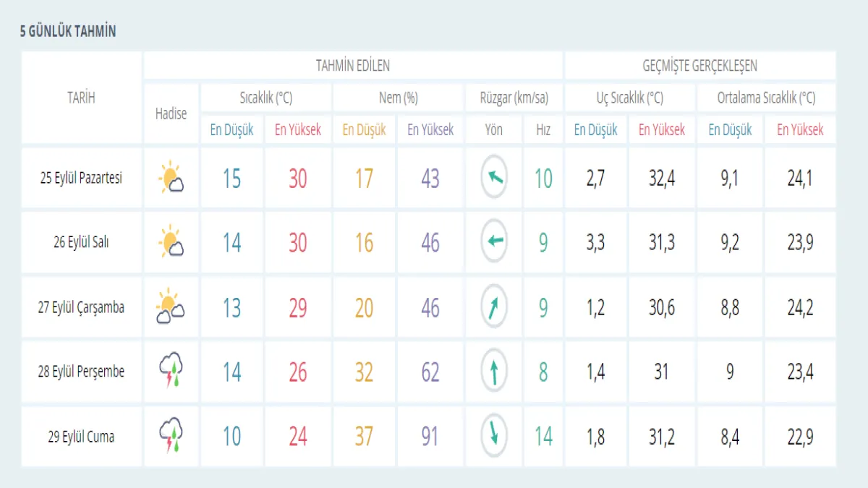
Task: Click the 29 Eylül Cuma date cell
Action: (x=81, y=437)
